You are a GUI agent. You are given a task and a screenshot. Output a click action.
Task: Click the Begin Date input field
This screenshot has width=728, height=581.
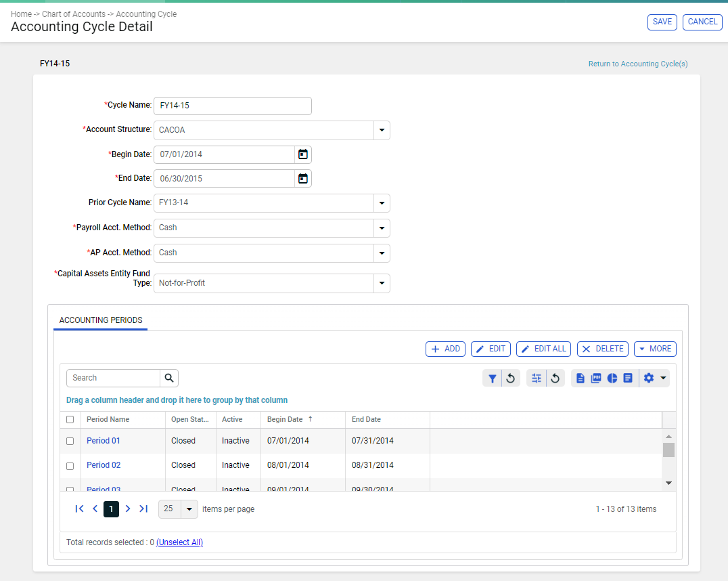[x=224, y=154]
